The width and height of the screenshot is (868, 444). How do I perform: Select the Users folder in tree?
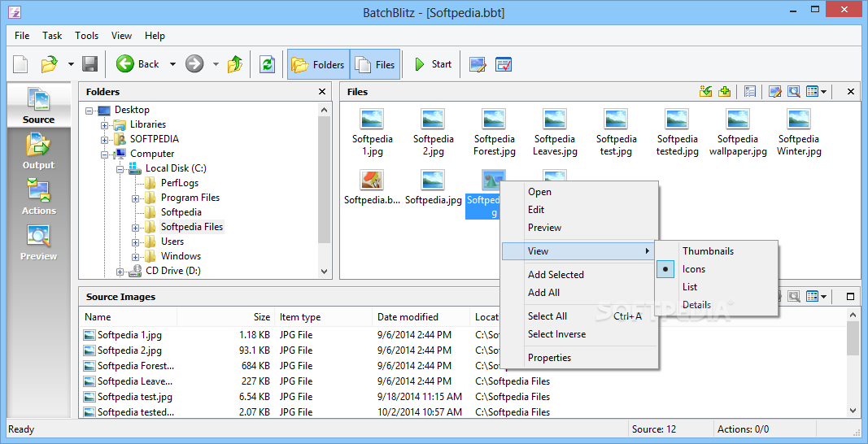point(172,242)
